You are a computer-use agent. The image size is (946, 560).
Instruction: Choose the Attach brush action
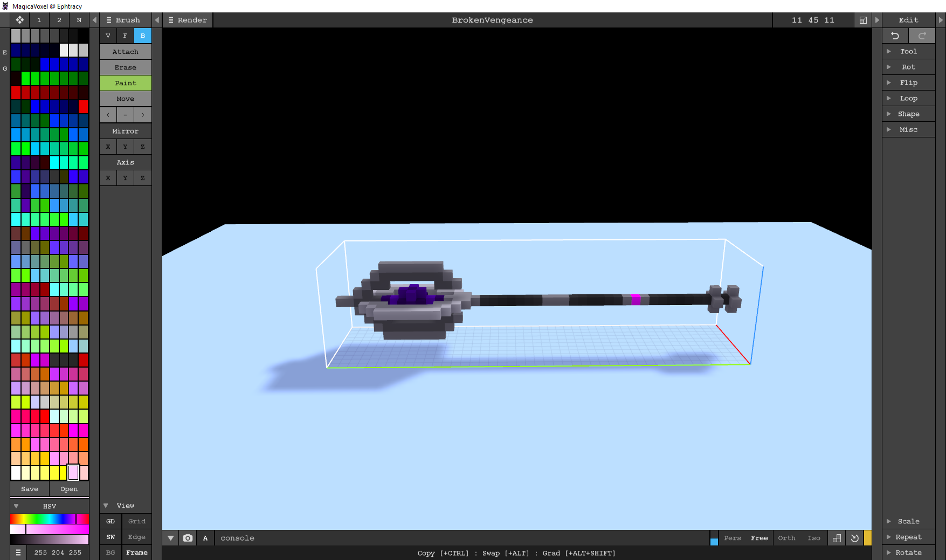(x=125, y=52)
